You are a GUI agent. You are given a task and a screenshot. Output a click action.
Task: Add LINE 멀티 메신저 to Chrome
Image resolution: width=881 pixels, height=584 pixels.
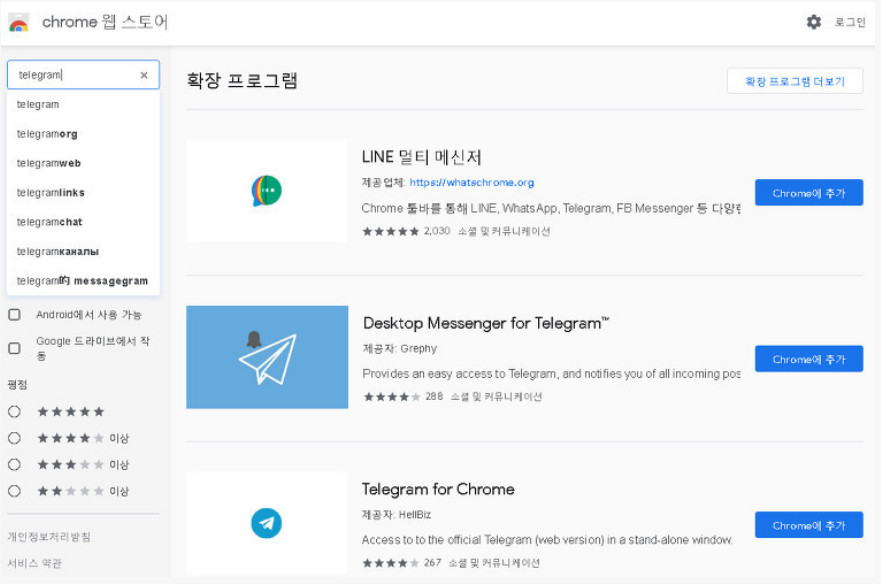click(809, 193)
